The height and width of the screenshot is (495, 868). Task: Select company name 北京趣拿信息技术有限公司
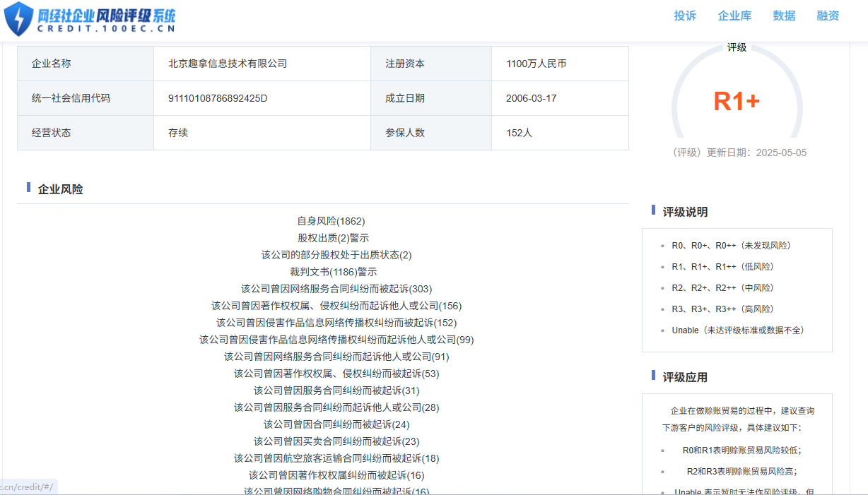point(228,64)
